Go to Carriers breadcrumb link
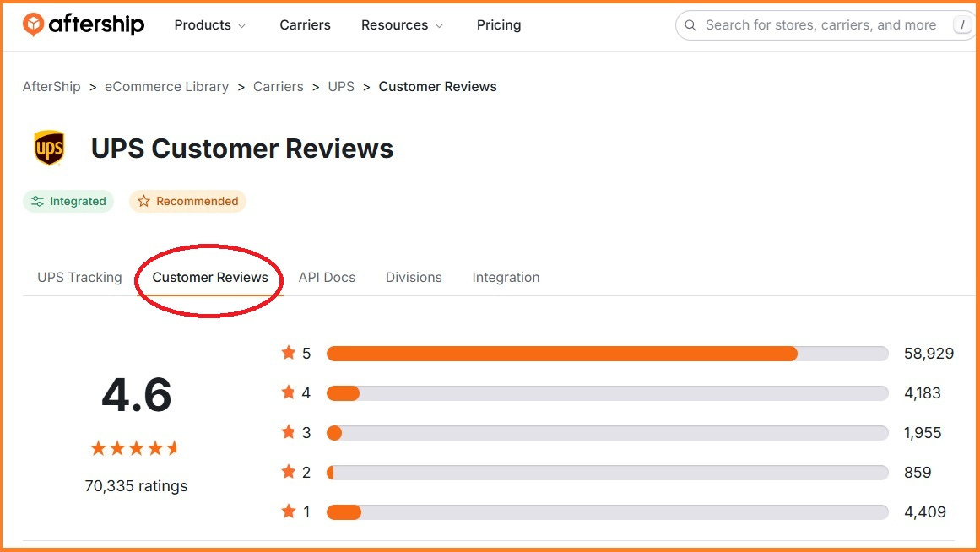This screenshot has height=552, width=980. 278,86
